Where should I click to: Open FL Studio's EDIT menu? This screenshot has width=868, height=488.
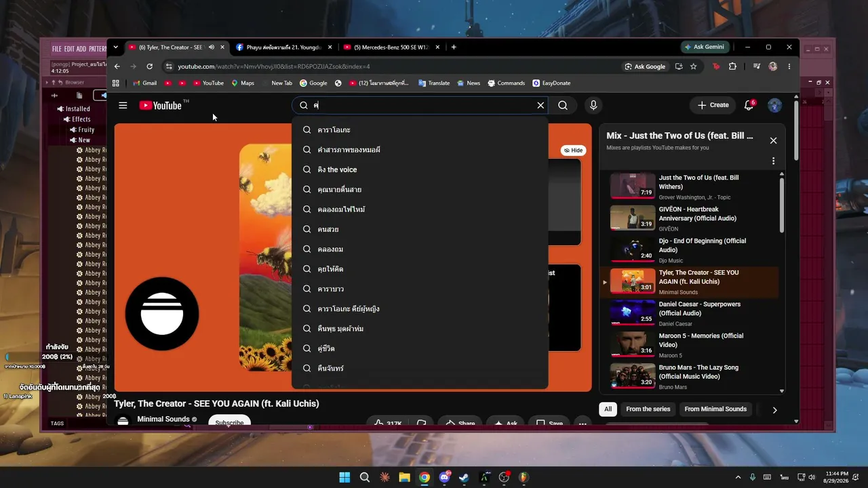coord(69,49)
